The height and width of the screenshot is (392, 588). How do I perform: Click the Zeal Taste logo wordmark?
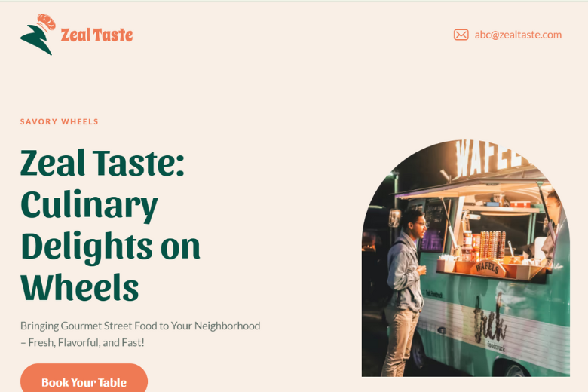(x=96, y=35)
